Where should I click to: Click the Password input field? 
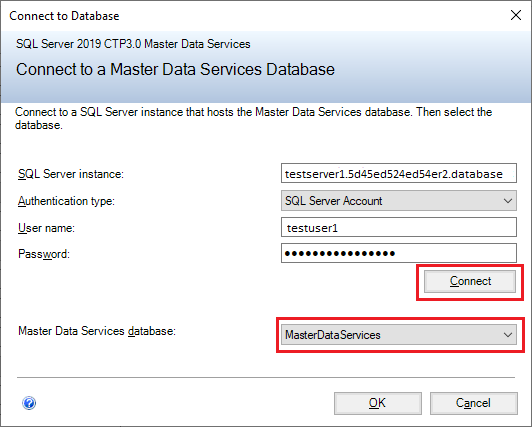tap(399, 253)
